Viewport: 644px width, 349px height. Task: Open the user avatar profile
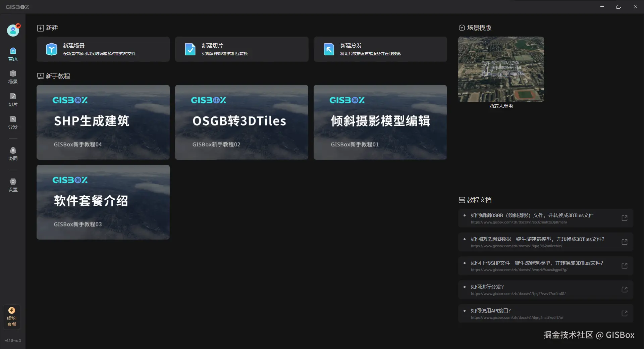tap(13, 31)
